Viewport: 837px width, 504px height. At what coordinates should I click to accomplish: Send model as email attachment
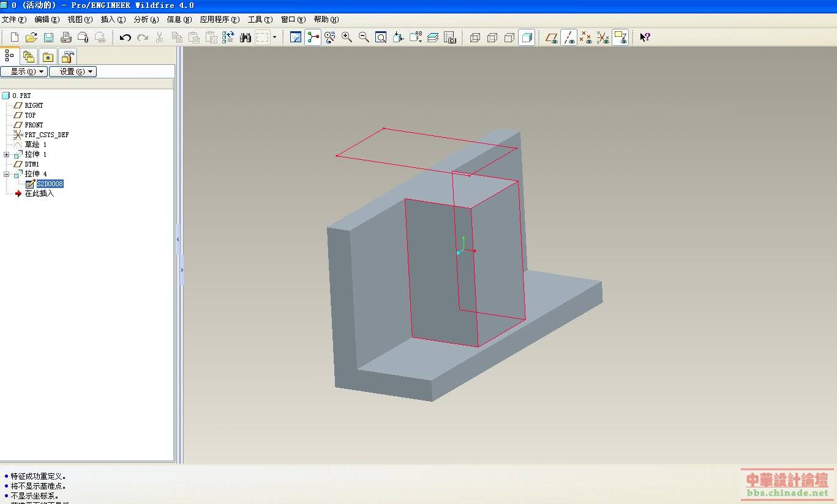83,37
